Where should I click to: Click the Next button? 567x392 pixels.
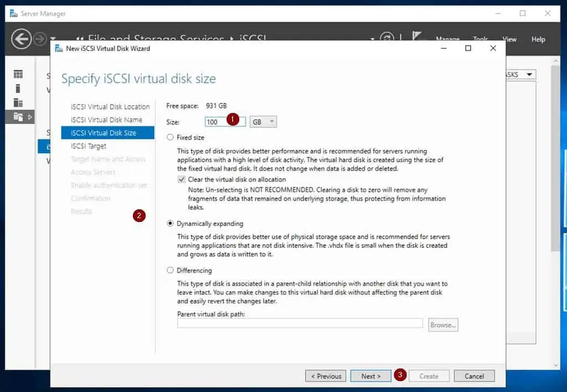click(370, 376)
